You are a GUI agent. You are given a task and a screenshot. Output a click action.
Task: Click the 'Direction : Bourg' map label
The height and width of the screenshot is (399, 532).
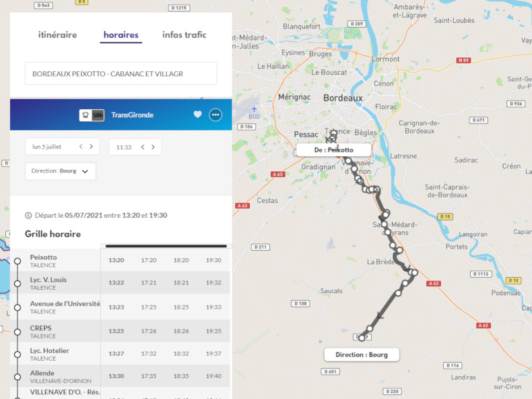click(361, 355)
